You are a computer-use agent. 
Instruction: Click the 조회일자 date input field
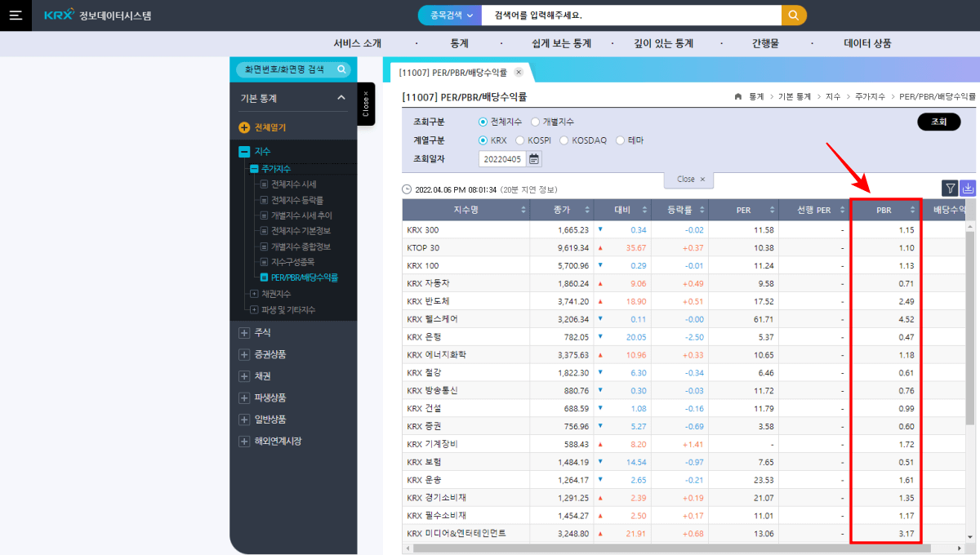coord(503,159)
